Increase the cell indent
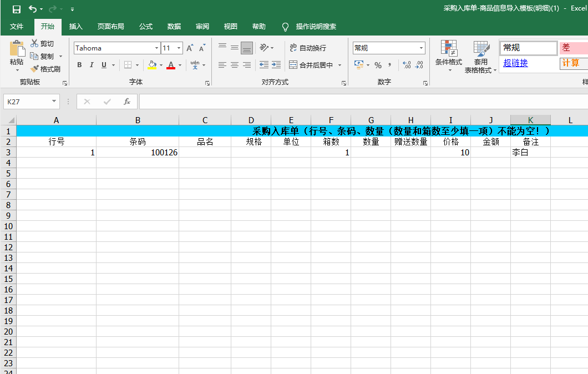588x374 pixels. point(276,65)
